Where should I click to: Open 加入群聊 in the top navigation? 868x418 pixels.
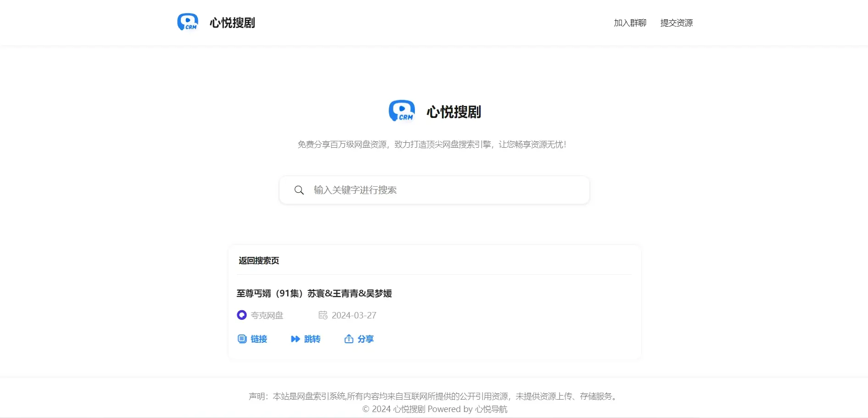coord(630,23)
